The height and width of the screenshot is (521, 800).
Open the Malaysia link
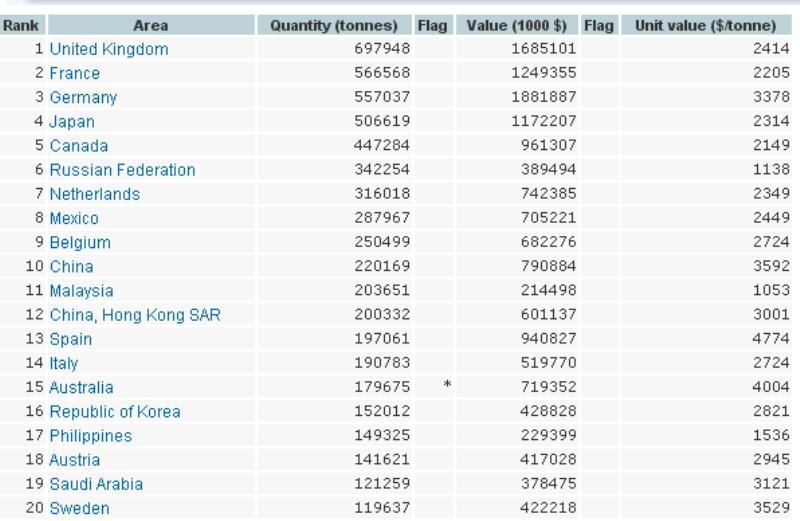click(x=81, y=291)
